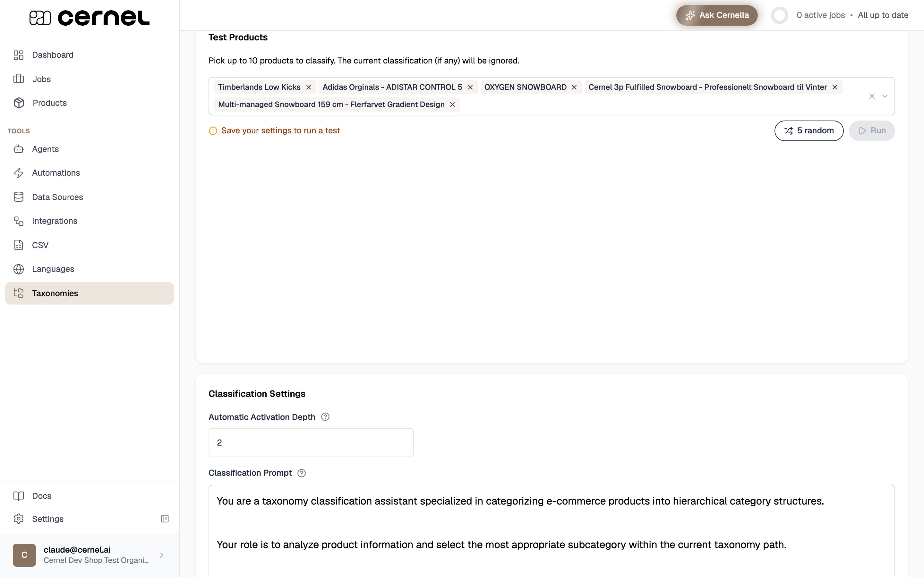Open the Dashboard sidebar icon
This screenshot has height=577, width=924.
click(x=18, y=55)
